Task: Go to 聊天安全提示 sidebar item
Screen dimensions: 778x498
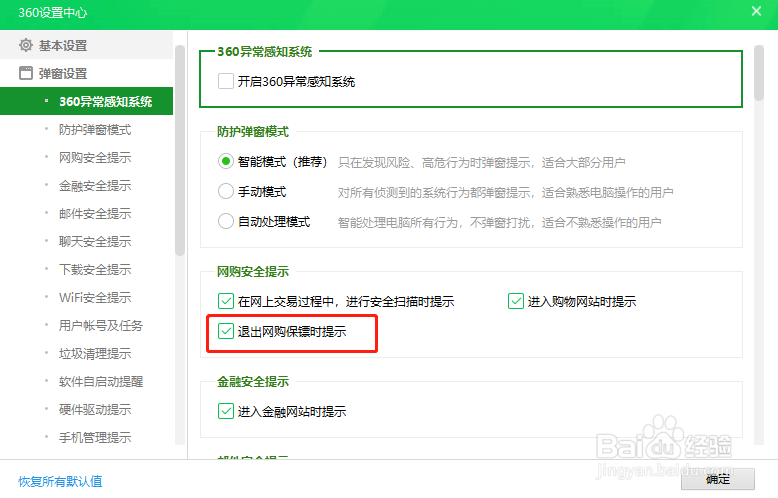Action: tap(95, 242)
